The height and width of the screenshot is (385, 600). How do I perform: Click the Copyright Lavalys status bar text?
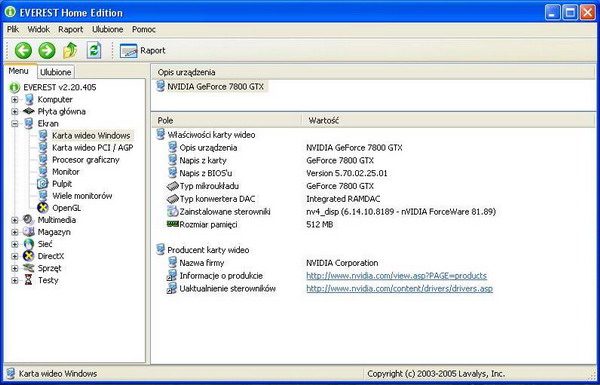pos(436,374)
